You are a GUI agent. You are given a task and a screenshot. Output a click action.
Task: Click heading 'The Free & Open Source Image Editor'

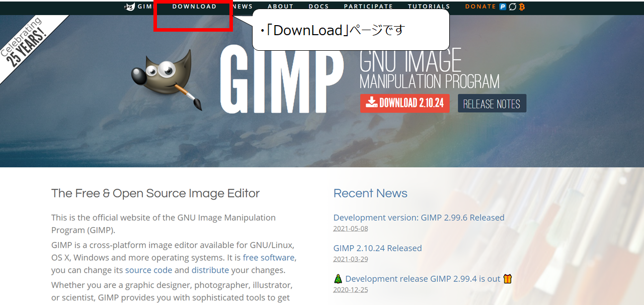(x=155, y=193)
